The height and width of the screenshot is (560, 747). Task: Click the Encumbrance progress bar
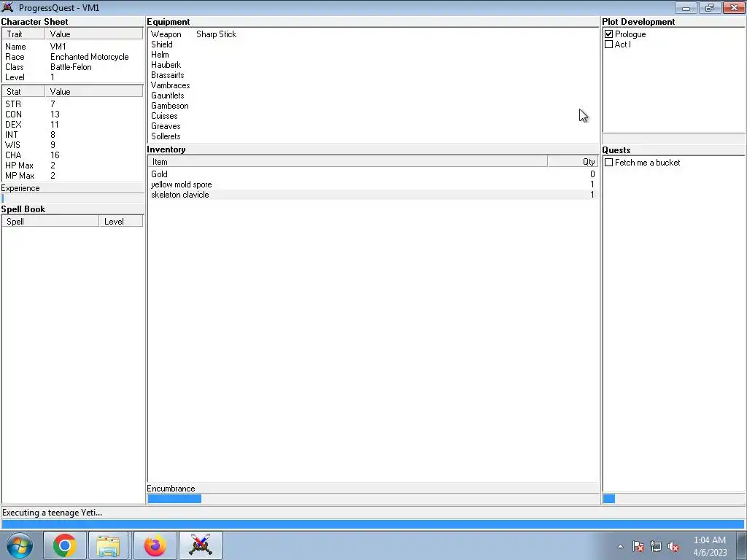coord(373,499)
